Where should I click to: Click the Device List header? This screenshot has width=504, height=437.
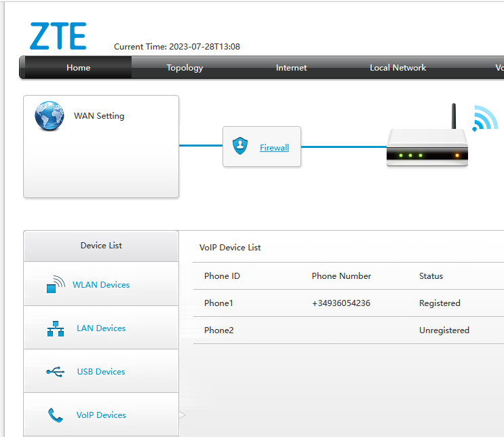[x=101, y=246]
